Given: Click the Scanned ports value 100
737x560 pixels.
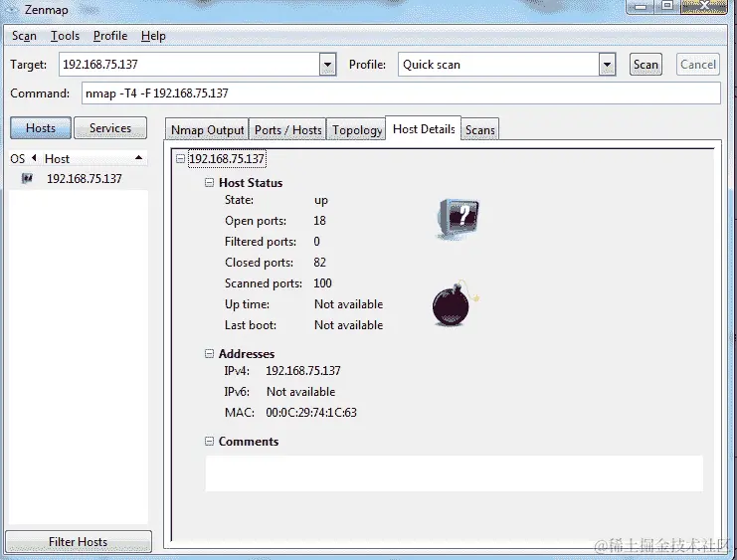Looking at the screenshot, I should click(x=322, y=283).
